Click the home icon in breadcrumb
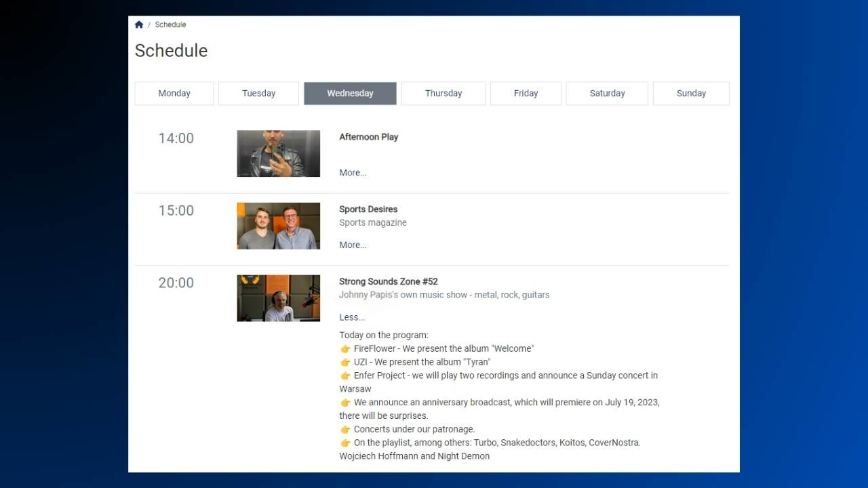Screen dimensions: 868x488 [x=139, y=24]
